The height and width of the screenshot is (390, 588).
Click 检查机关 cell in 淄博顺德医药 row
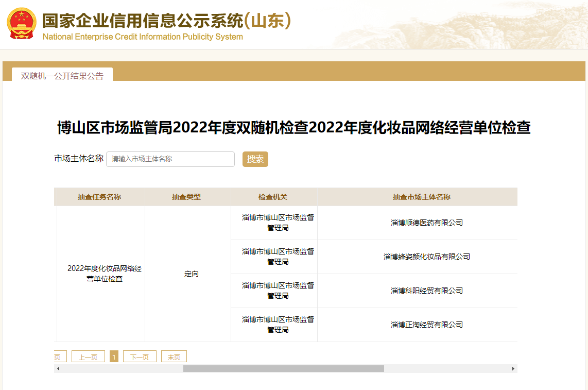pyautogui.click(x=274, y=223)
